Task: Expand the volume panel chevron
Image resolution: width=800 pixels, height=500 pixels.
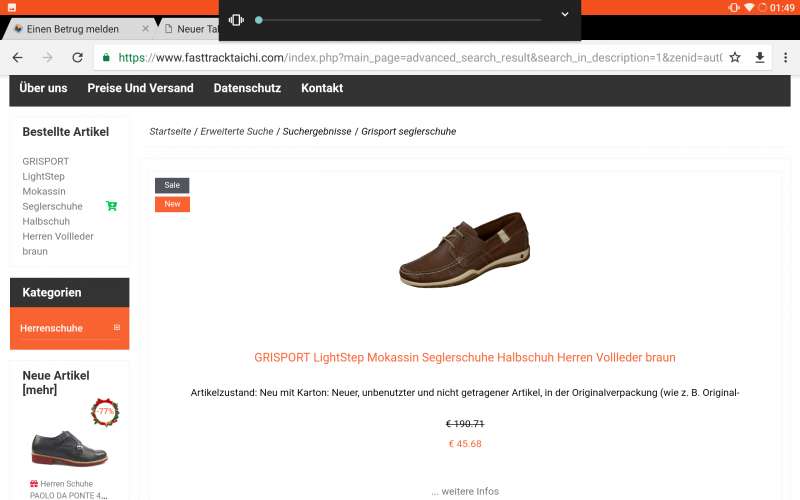Action: click(565, 14)
